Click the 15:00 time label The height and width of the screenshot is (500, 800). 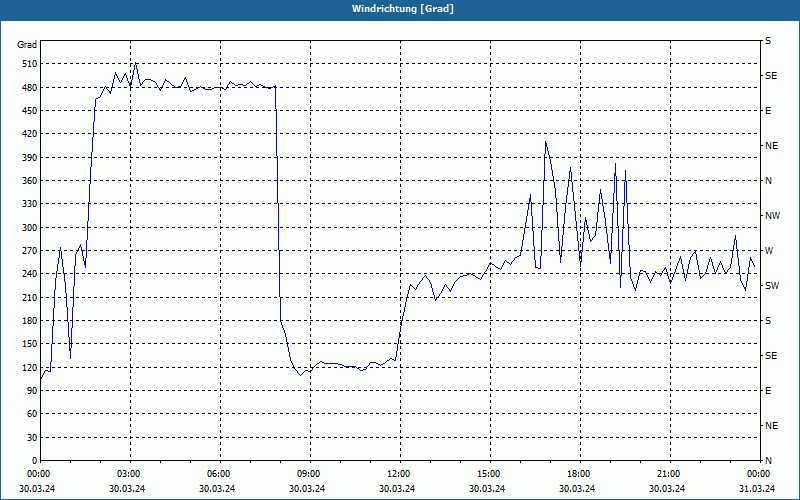click(488, 474)
